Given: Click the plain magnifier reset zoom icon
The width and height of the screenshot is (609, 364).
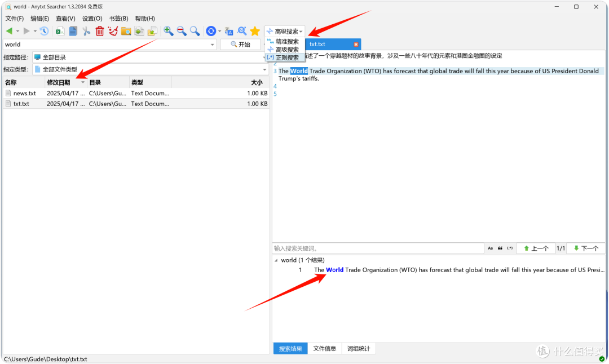Looking at the screenshot, I should [195, 31].
